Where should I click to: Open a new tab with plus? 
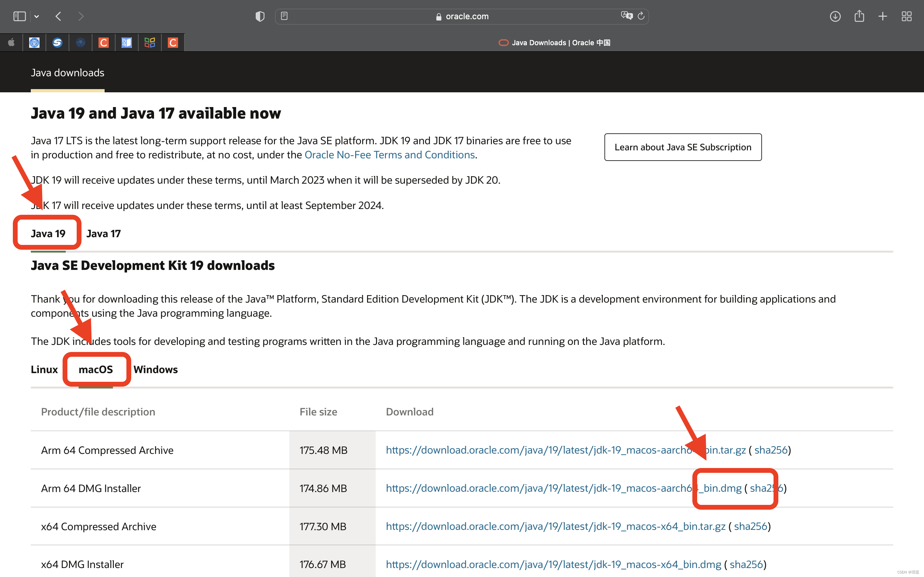point(882,16)
